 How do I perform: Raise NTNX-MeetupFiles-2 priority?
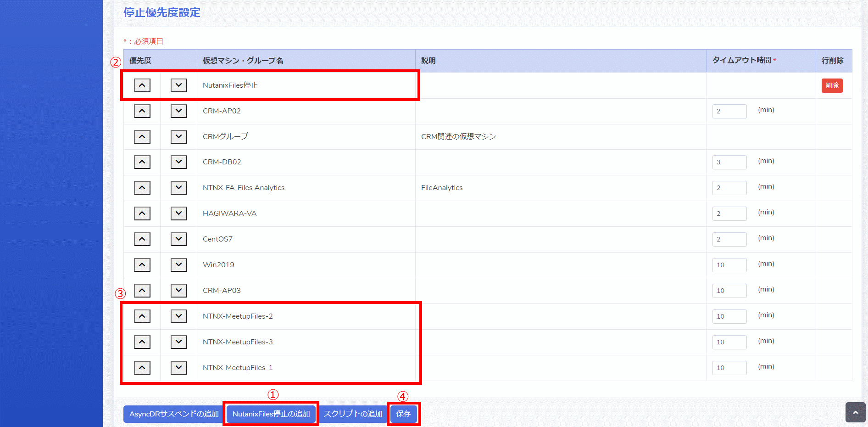pos(142,316)
